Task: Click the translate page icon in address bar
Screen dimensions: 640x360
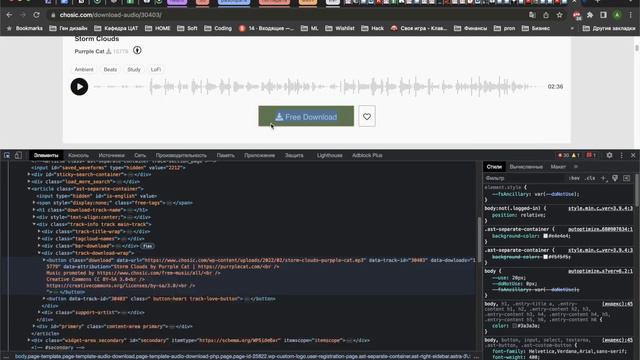Action: coord(532,15)
